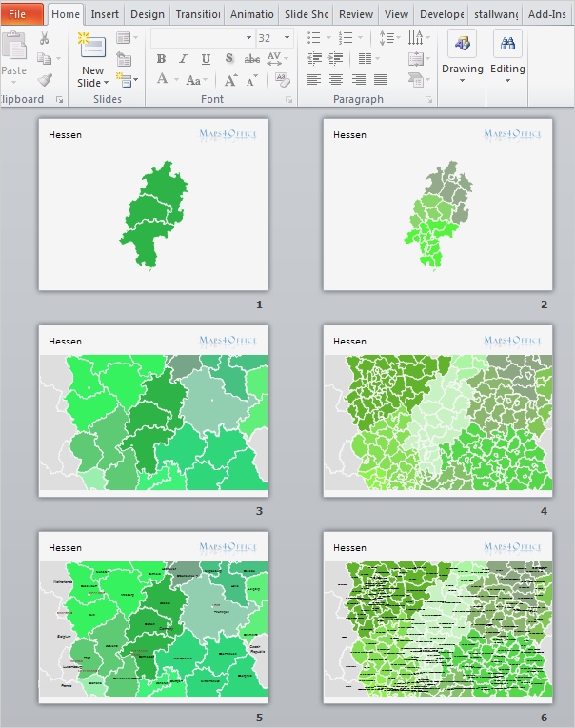Click the Numbering list icon

pos(345,38)
